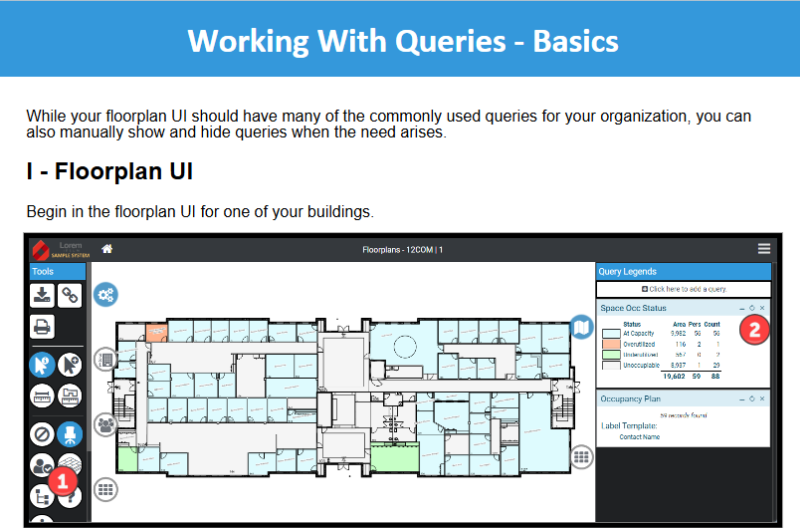Click 'Click here to add a query'
The width and height of the screenshot is (800, 529).
683,289
